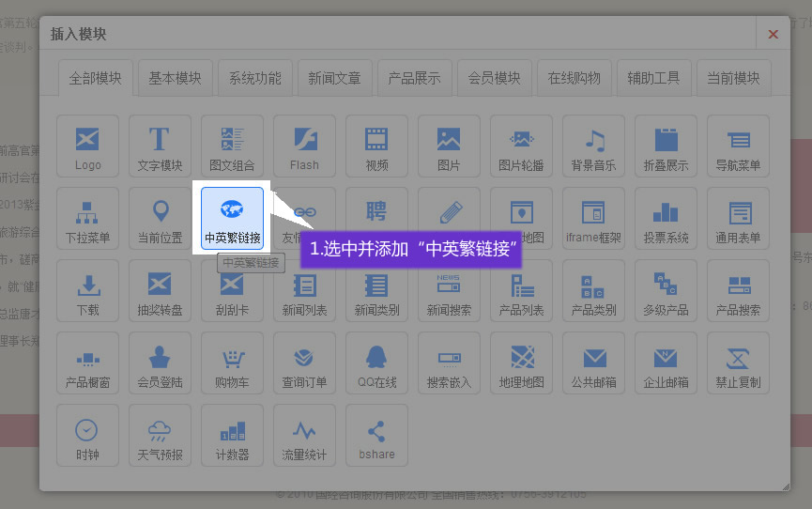
Task: Add the 天气预报 weather module
Action: point(160,436)
